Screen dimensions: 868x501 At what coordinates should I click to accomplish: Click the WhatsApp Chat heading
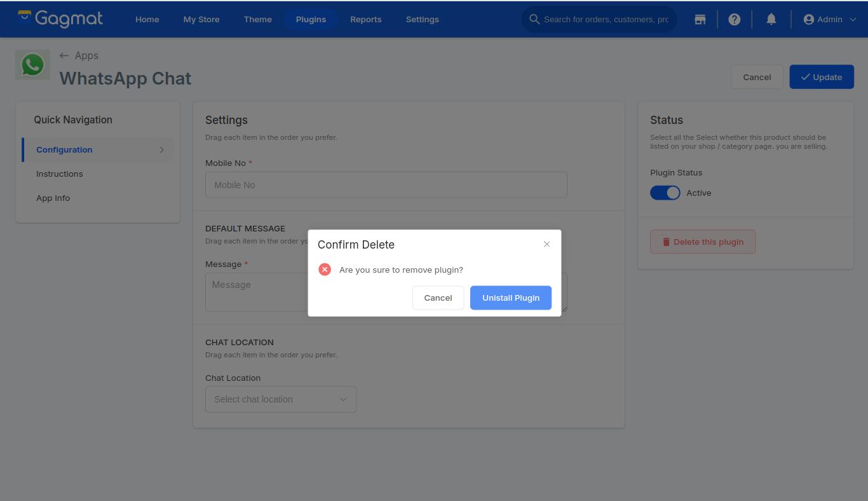[125, 78]
